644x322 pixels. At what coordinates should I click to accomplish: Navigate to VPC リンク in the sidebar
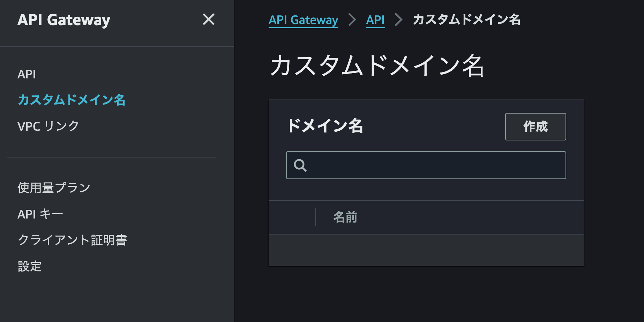click(48, 126)
